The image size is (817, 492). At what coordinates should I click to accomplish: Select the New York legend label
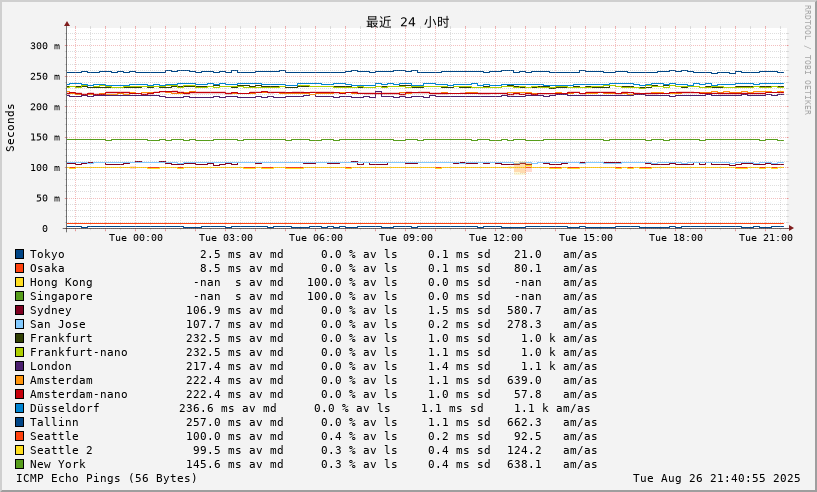pyautogui.click(x=57, y=464)
